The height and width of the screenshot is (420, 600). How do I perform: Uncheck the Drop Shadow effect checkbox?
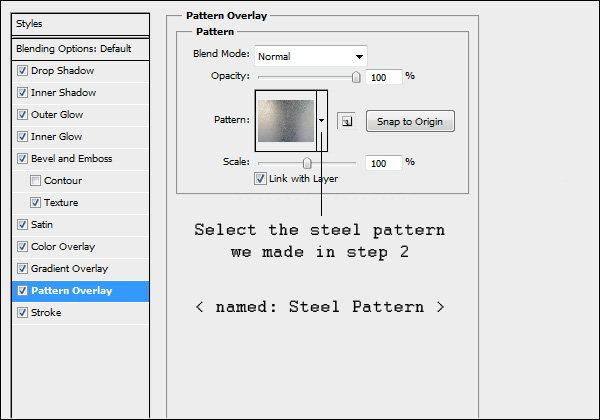coord(23,71)
